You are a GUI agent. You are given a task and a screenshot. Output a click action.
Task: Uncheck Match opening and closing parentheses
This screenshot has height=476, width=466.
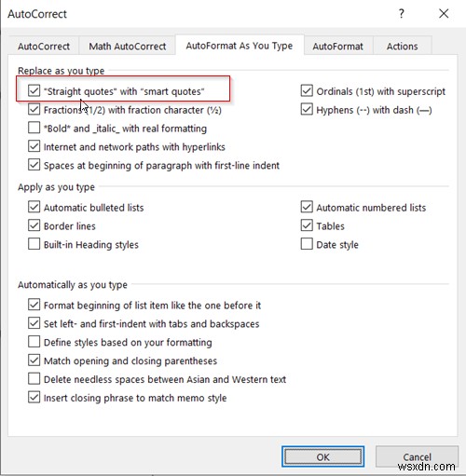click(34, 360)
